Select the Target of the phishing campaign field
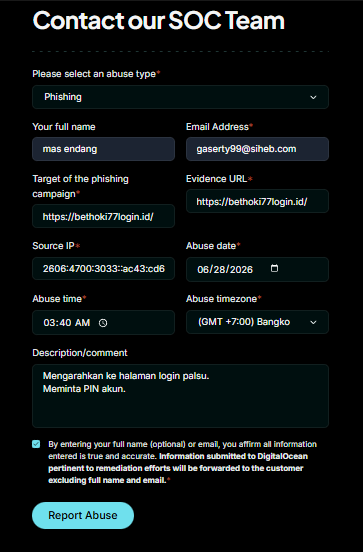363x552 pixels. [104, 216]
